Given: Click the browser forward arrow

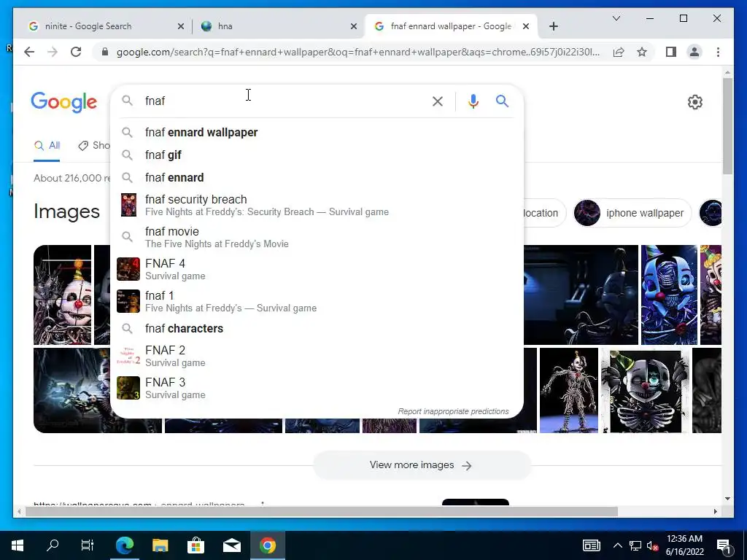Looking at the screenshot, I should pos(53,52).
